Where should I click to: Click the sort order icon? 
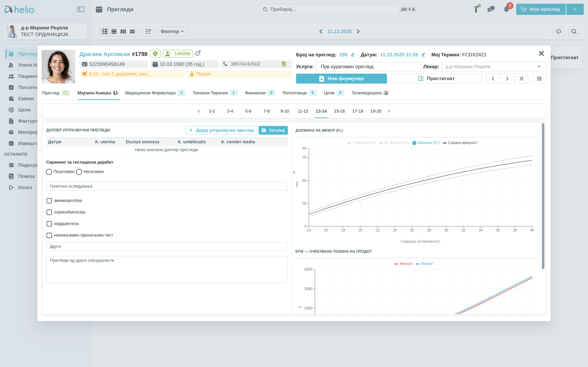[x=148, y=31]
